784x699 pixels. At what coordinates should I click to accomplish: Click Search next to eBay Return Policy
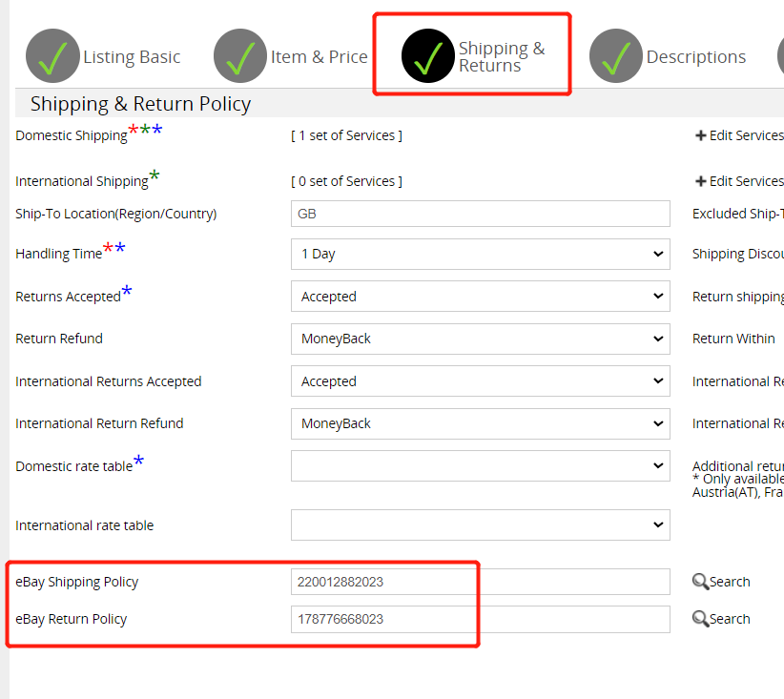(x=730, y=619)
